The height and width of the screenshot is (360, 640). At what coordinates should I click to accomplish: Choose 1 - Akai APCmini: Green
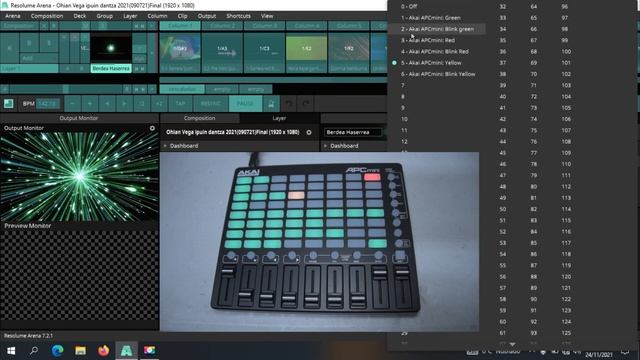point(431,18)
